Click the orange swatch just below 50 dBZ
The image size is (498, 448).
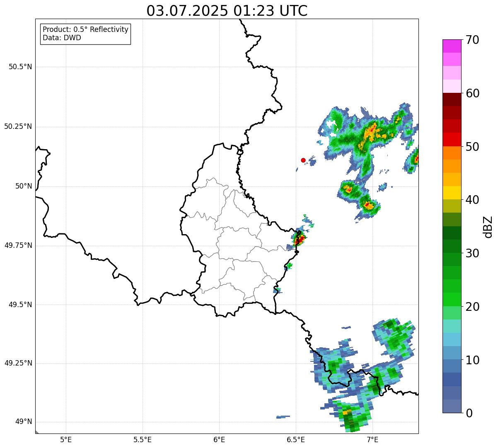point(452,153)
